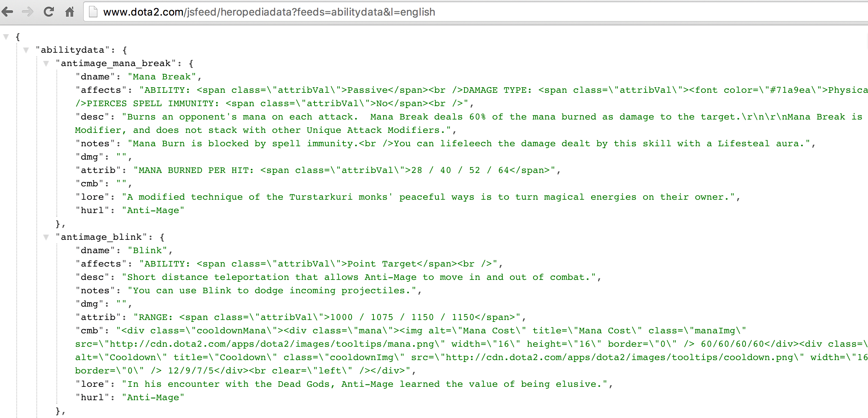Open the browser home page
Image resolution: width=868 pixels, height=418 pixels.
pyautogui.click(x=69, y=12)
